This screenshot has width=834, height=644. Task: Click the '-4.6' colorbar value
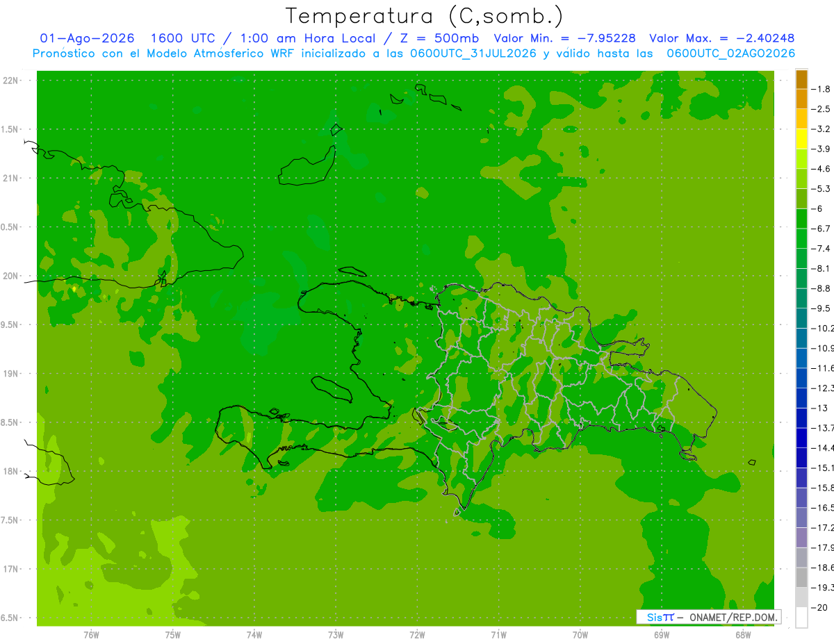(821, 169)
